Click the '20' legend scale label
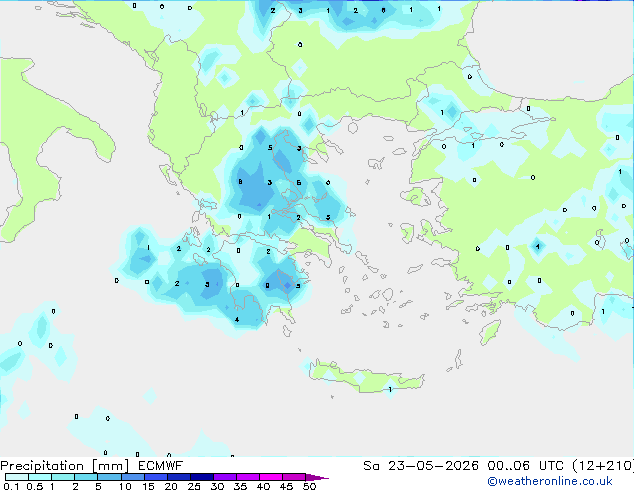 coord(171,486)
